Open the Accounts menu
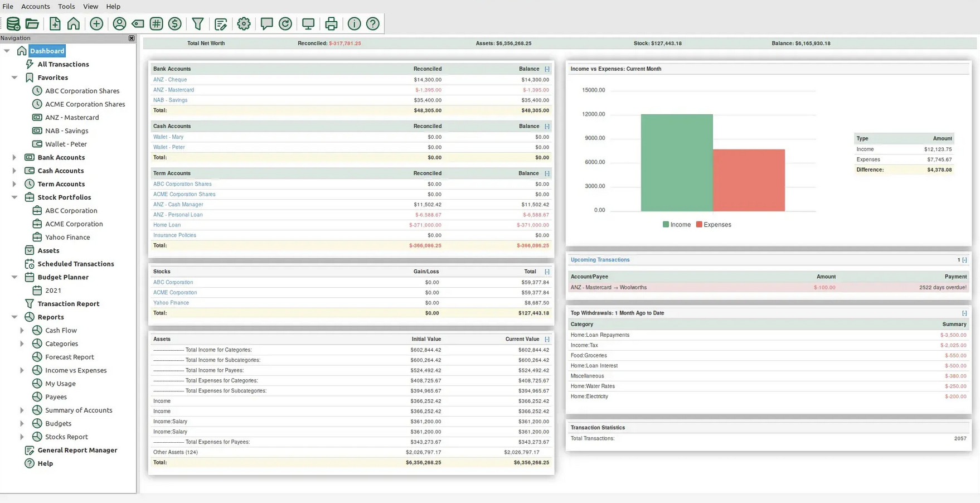This screenshot has width=980, height=503. [35, 6]
